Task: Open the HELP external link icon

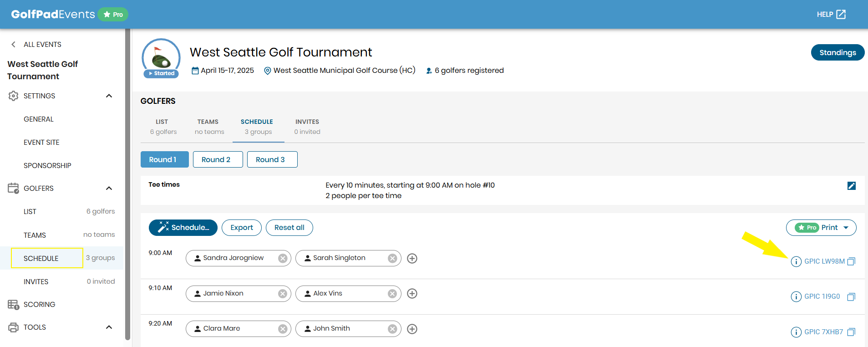Action: 841,15
